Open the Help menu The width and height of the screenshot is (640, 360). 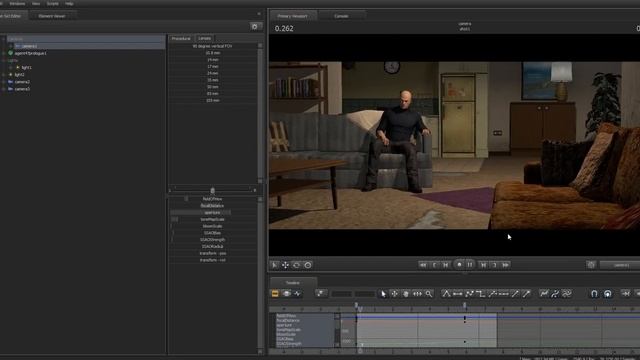[69, 3]
